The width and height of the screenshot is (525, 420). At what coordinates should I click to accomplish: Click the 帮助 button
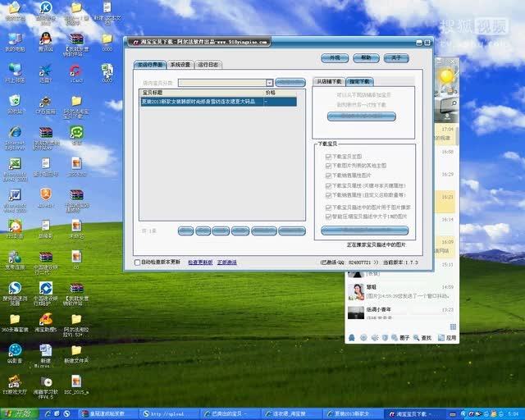pos(366,58)
